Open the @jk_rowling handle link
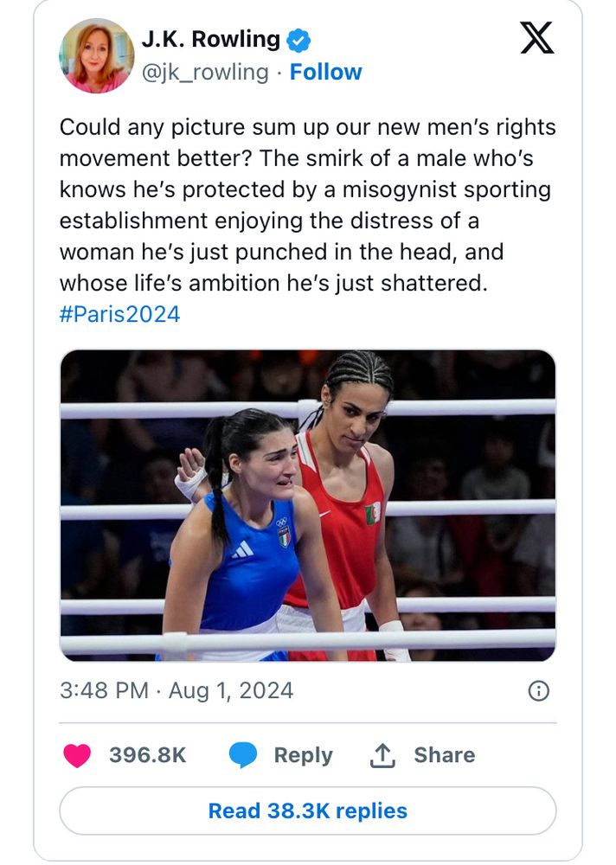Image resolution: width=616 pixels, height=865 pixels. [205, 72]
